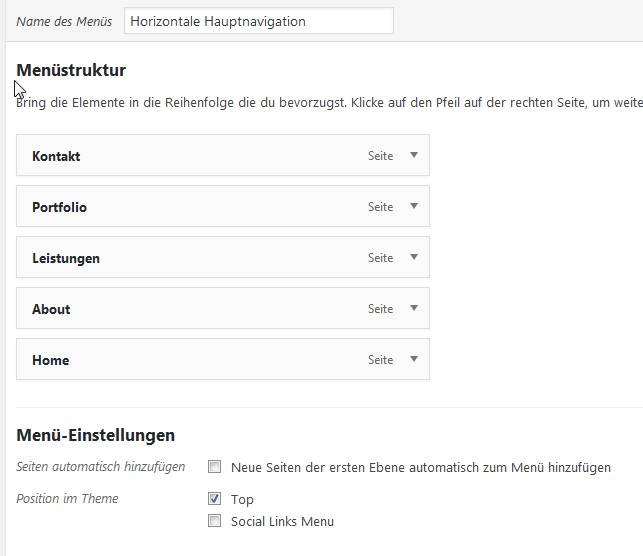The image size is (643, 556).
Task: Expand the Portfolio menu item arrow
Action: [413, 207]
